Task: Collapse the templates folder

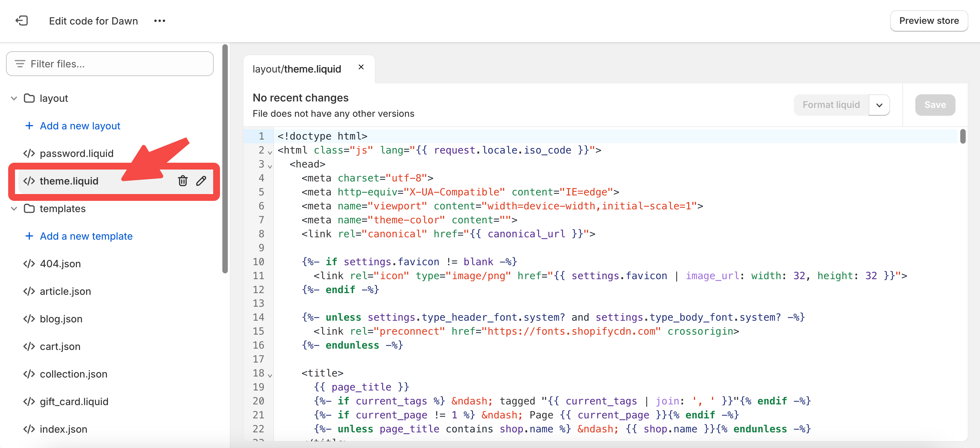Action: 14,209
